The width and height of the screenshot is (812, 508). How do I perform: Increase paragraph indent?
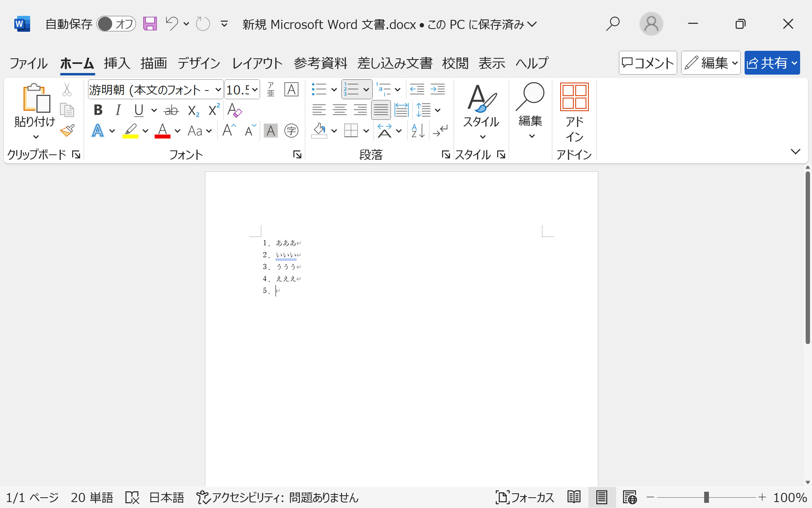point(438,90)
